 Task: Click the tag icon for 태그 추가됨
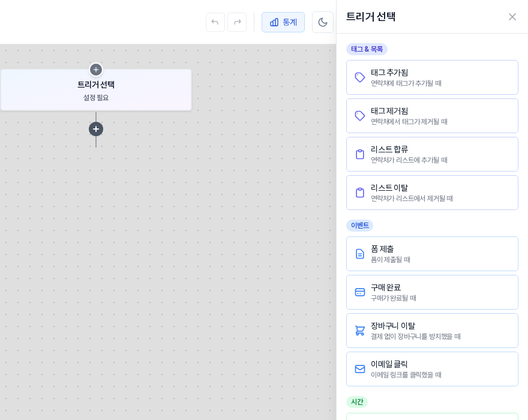point(360,77)
